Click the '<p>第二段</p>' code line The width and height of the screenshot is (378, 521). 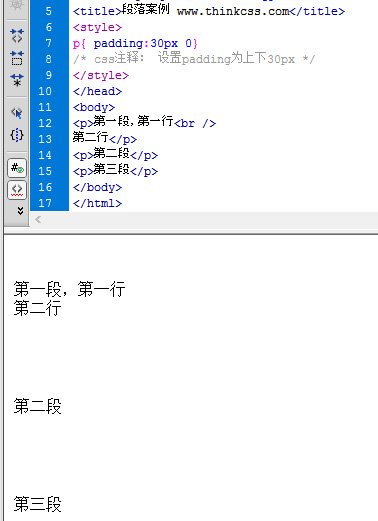[115, 154]
